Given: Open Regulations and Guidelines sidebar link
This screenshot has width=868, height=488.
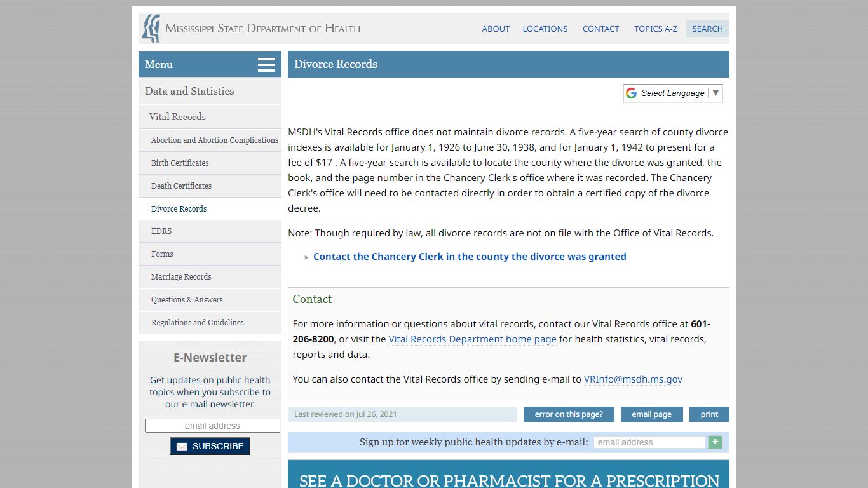Looking at the screenshot, I should pyautogui.click(x=210, y=323).
